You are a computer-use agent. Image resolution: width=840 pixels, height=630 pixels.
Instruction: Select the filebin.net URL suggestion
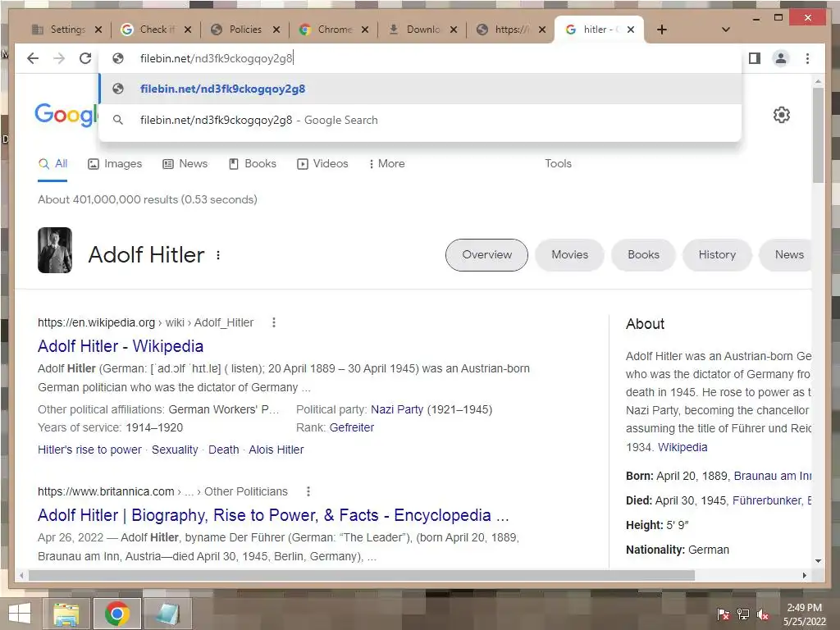[x=420, y=89]
